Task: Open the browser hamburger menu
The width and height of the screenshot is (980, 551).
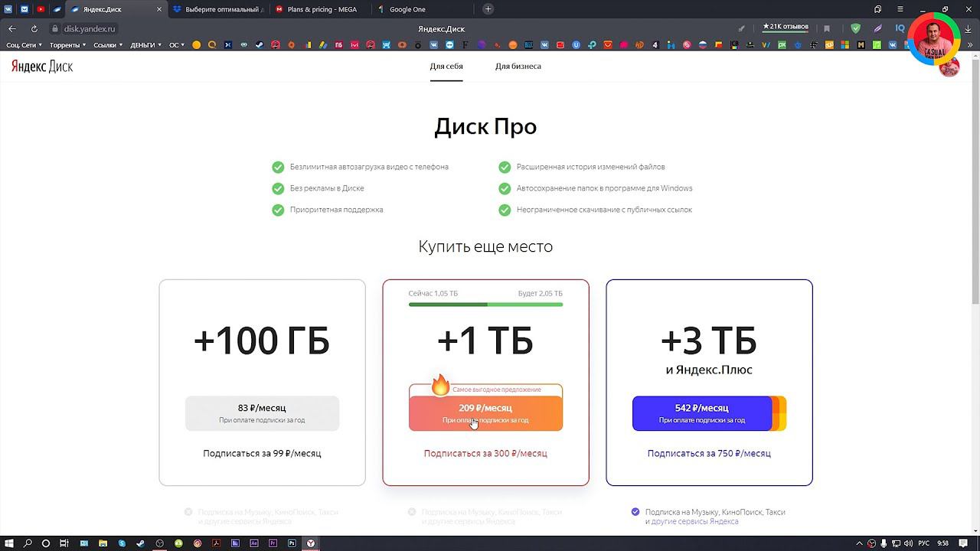Action: [900, 9]
